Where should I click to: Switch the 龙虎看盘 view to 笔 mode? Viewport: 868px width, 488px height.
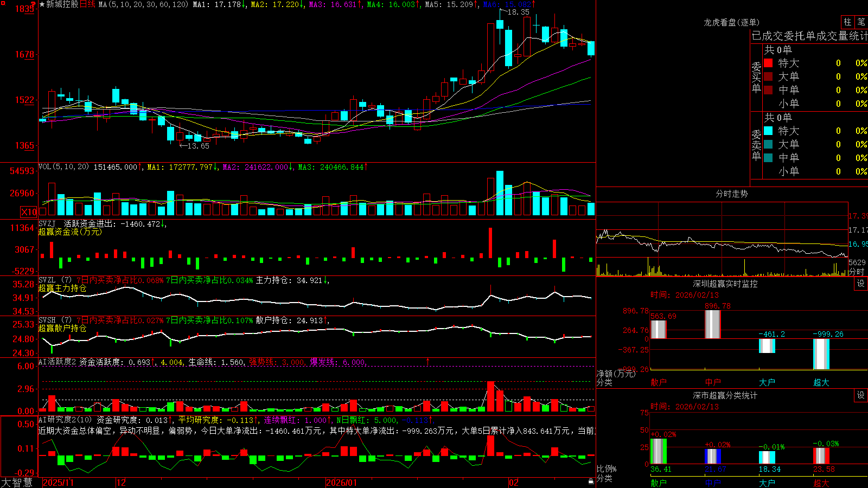coord(861,22)
